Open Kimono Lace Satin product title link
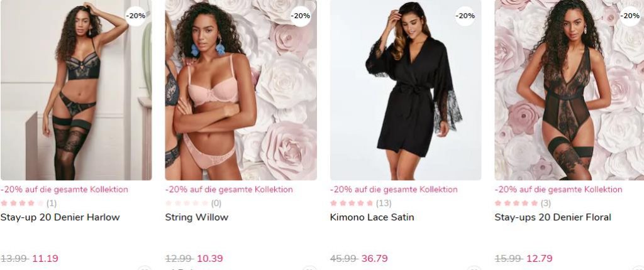Screen dimensions: 644x270 pyautogui.click(x=372, y=217)
